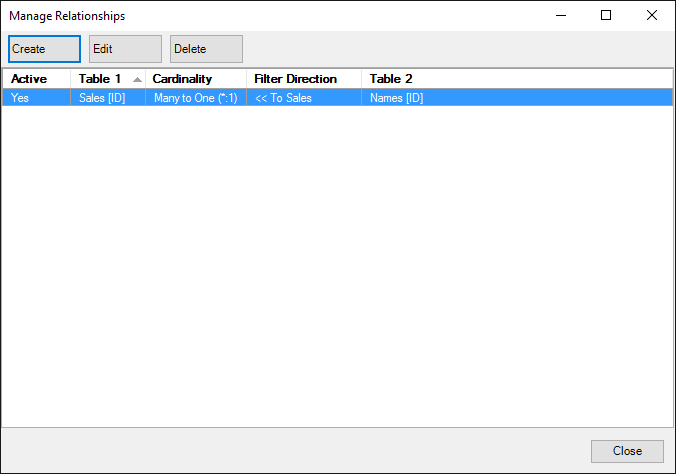Sort by the Cardinality column header
Image resolution: width=676 pixels, height=474 pixels.
196,79
